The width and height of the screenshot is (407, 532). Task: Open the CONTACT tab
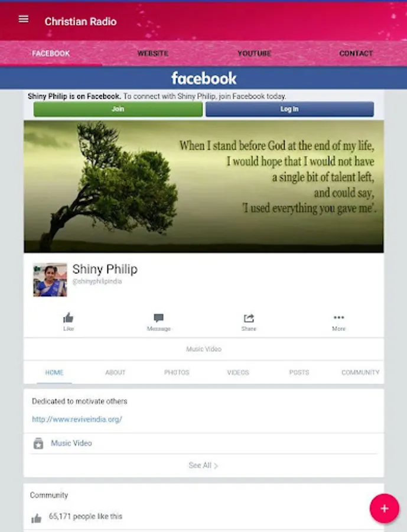[356, 53]
